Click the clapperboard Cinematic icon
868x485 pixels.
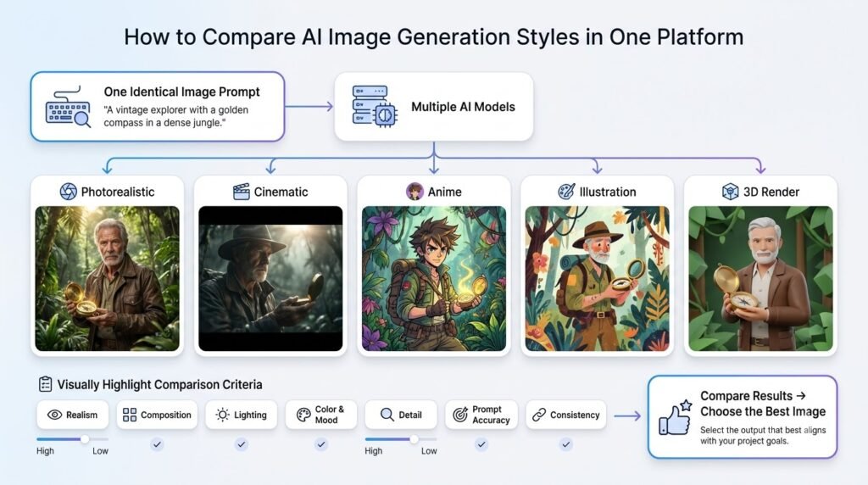click(x=242, y=192)
